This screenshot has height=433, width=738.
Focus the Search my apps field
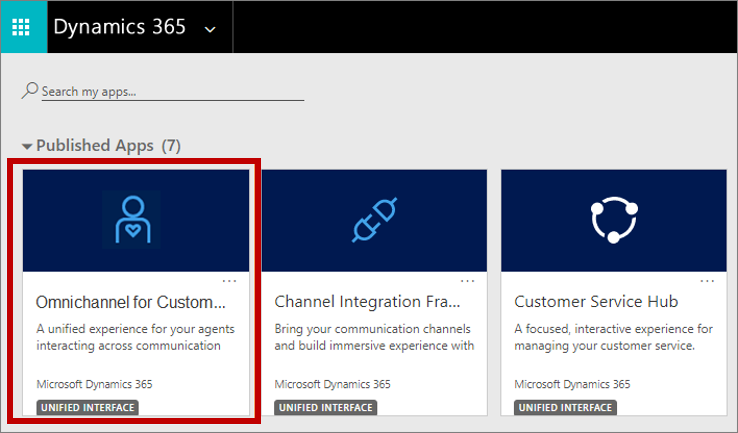coord(173,92)
